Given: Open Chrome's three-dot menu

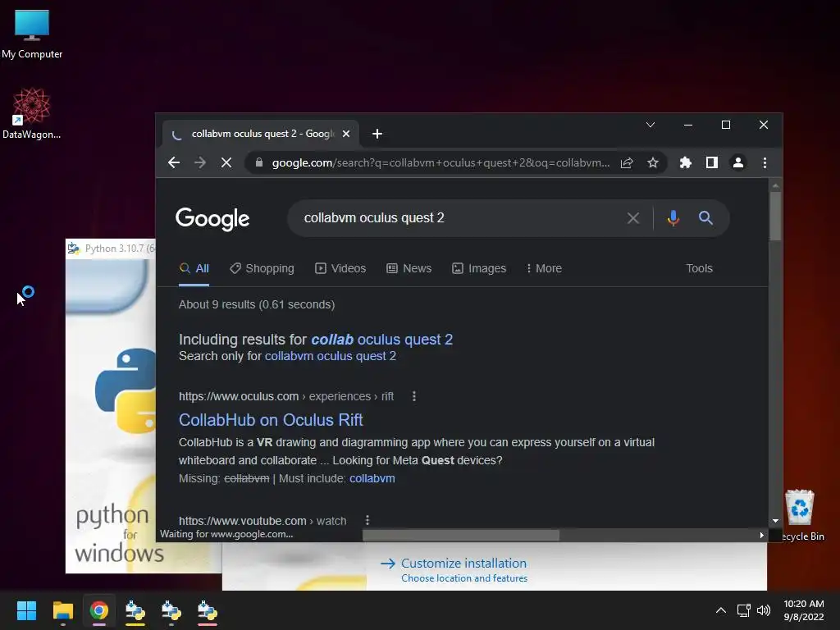Looking at the screenshot, I should 765,163.
